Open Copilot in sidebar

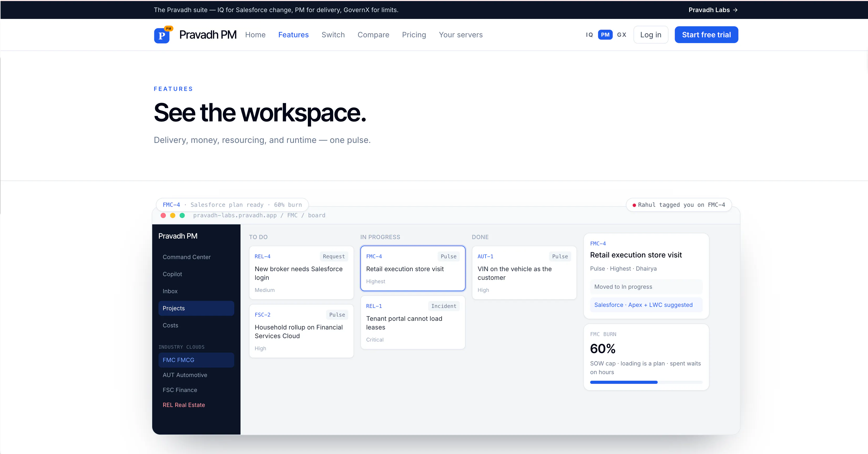coord(196,274)
